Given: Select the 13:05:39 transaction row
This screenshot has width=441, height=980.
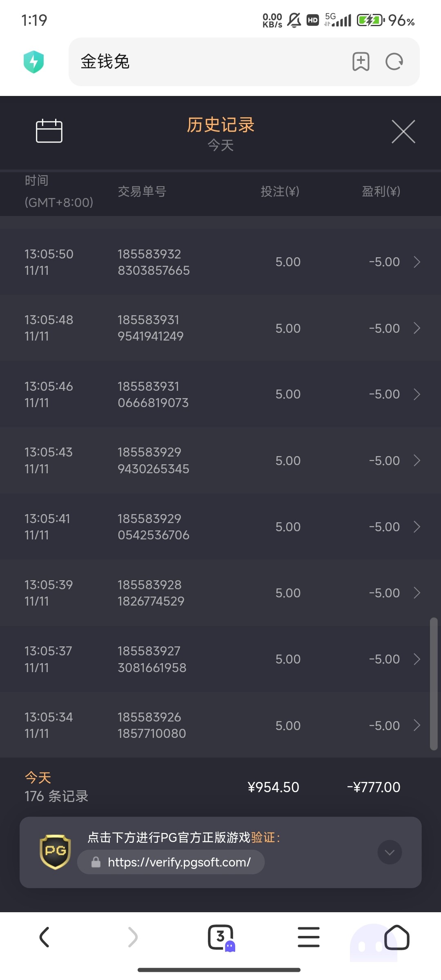Looking at the screenshot, I should click(204, 593).
